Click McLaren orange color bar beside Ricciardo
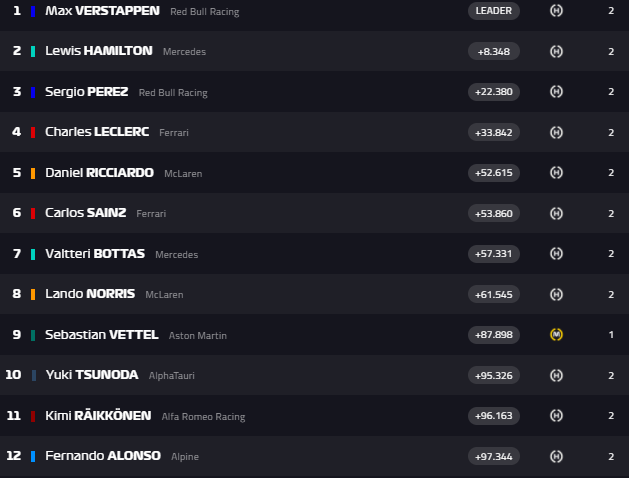This screenshot has height=478, width=629. pyautogui.click(x=33, y=172)
